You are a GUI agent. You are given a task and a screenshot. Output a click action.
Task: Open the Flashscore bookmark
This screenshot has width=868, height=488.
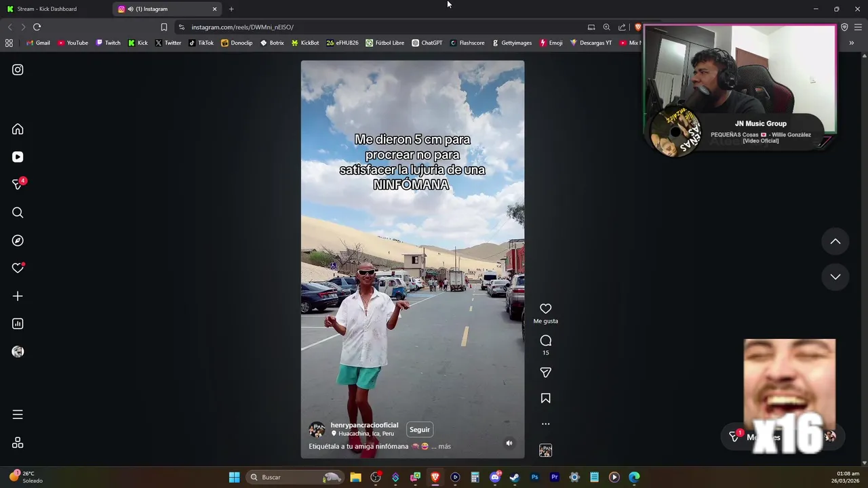[x=467, y=43]
